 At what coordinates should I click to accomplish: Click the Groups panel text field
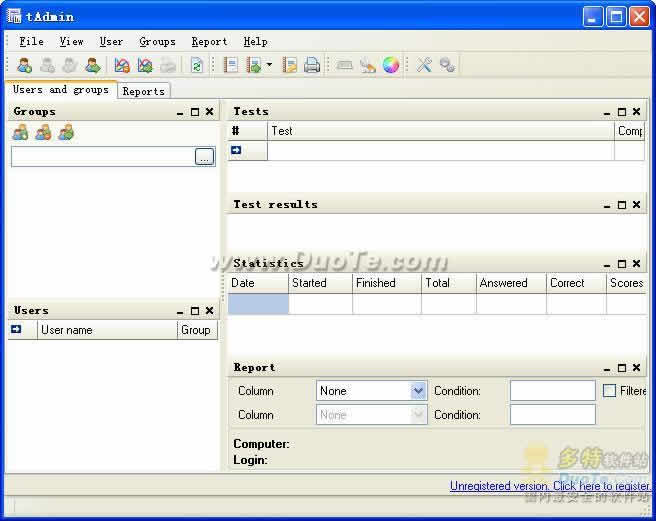coord(103,157)
